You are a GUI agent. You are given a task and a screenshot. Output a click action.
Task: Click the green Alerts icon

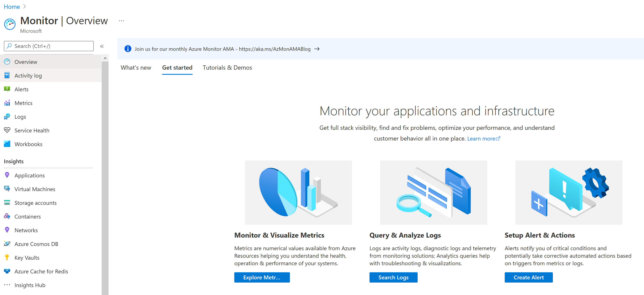[x=7, y=89]
